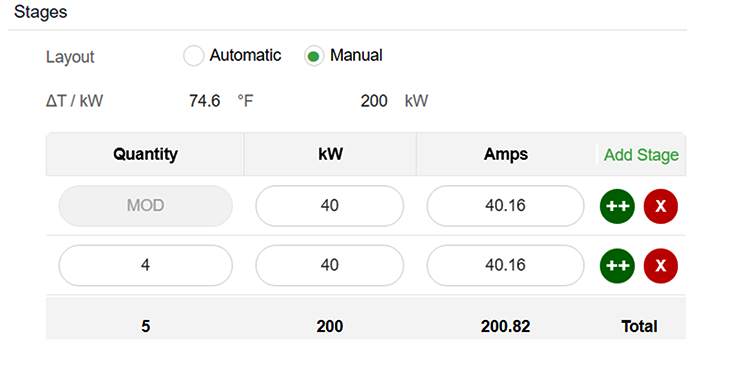Edit kW field in second stage row
Image resolution: width=750 pixels, height=375 pixels.
pyautogui.click(x=330, y=265)
